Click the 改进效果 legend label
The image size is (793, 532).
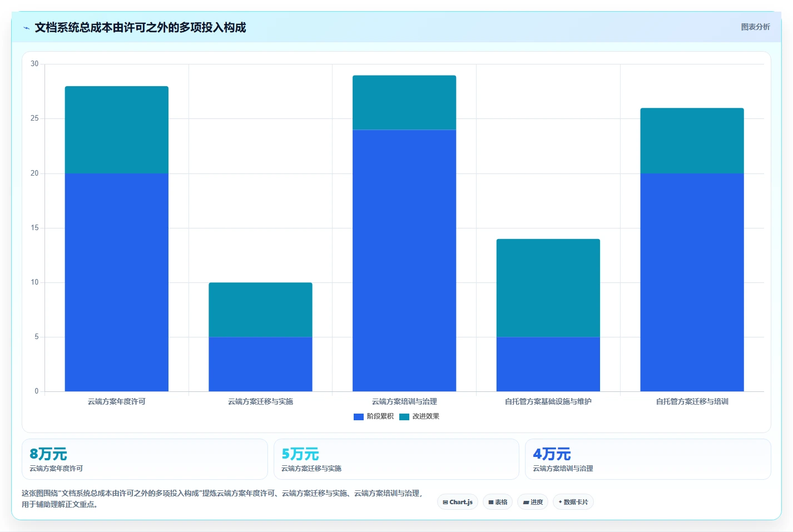point(425,416)
